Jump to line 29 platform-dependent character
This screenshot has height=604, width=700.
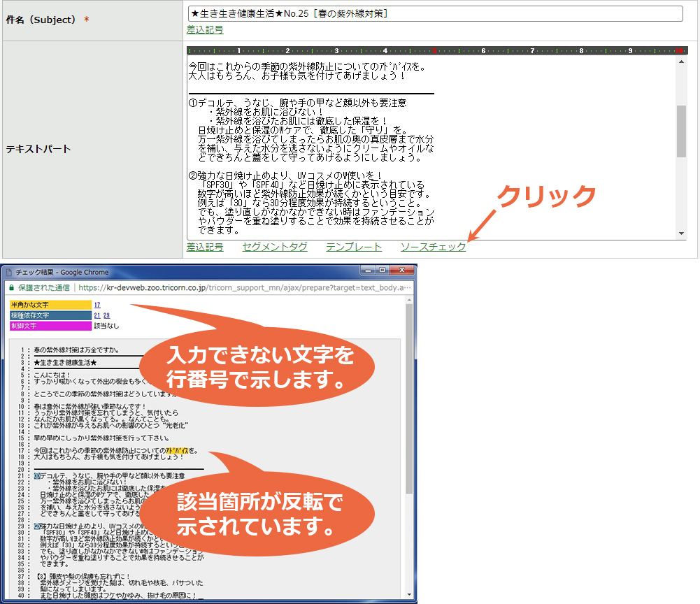pos(107,315)
